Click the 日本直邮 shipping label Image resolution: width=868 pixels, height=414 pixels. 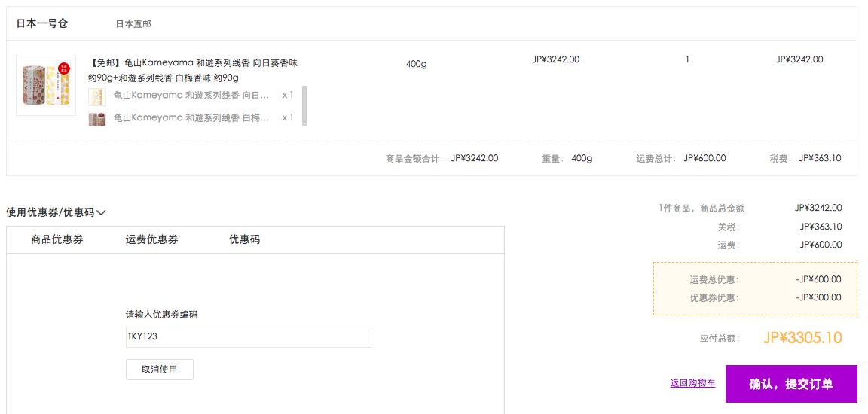tap(133, 24)
